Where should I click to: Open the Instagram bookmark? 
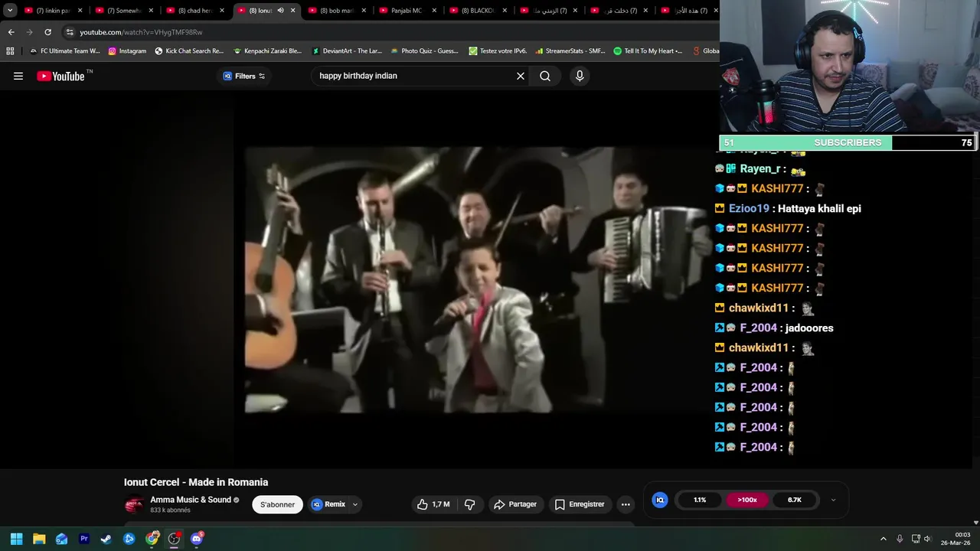tap(127, 51)
